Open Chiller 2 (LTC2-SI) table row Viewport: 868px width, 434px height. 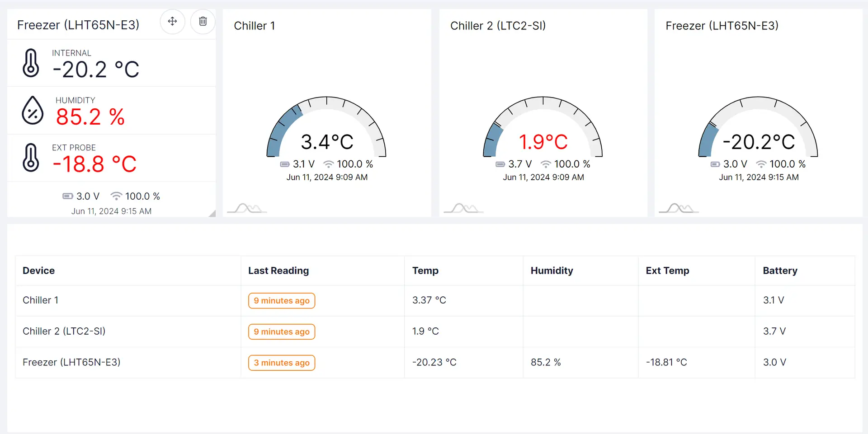[x=64, y=331]
